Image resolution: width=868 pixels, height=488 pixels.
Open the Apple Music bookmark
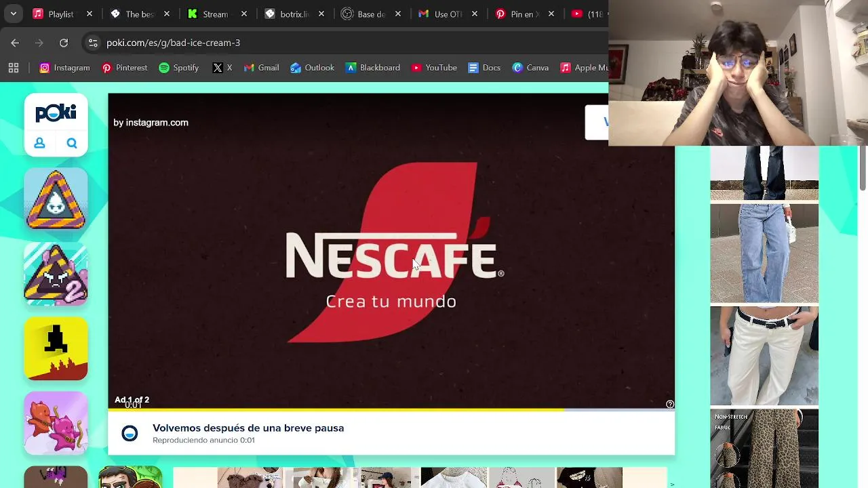[x=583, y=68]
